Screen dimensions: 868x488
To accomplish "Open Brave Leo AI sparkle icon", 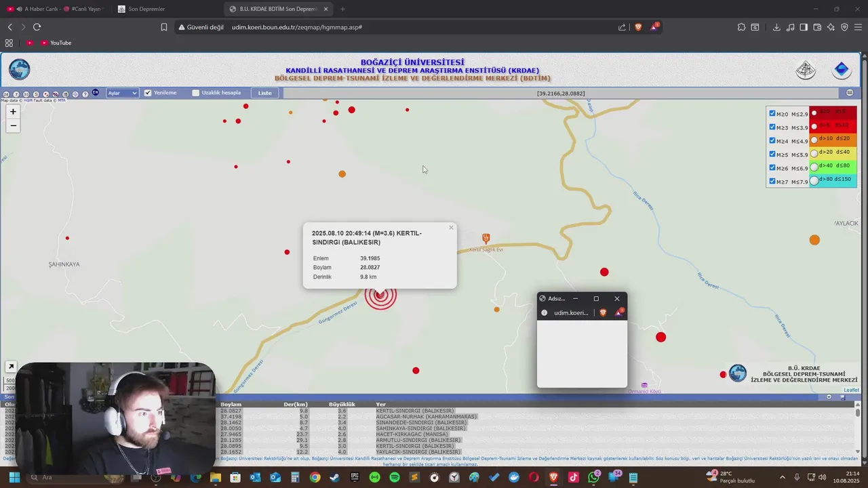I will (x=831, y=27).
